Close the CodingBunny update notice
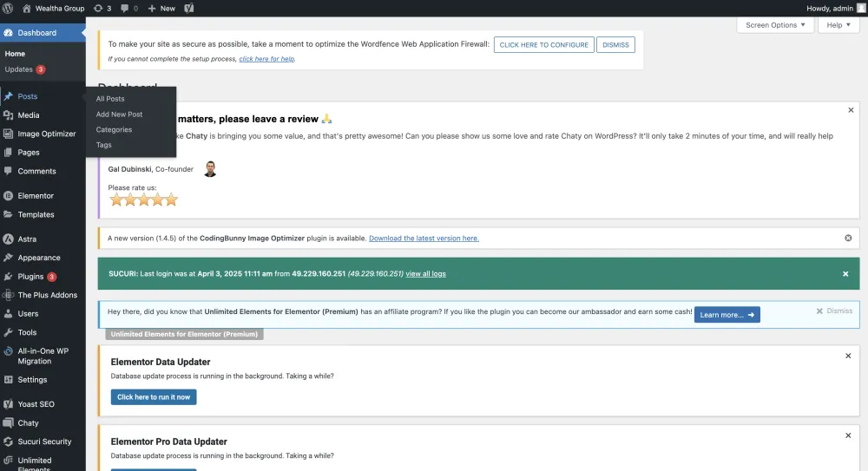This screenshot has height=471, width=868. click(x=848, y=238)
